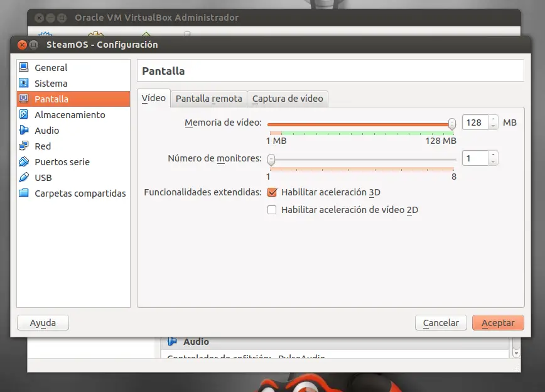
Task: Open the General settings category
Action: [x=73, y=67]
